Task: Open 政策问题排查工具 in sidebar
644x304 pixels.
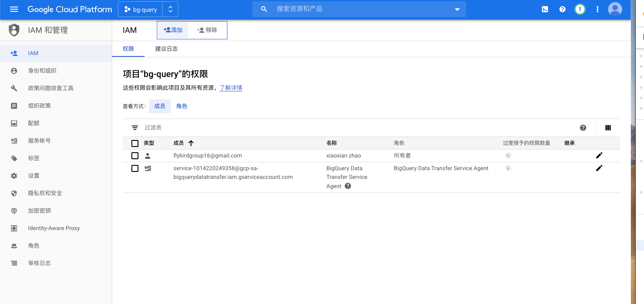Action: click(x=56, y=88)
